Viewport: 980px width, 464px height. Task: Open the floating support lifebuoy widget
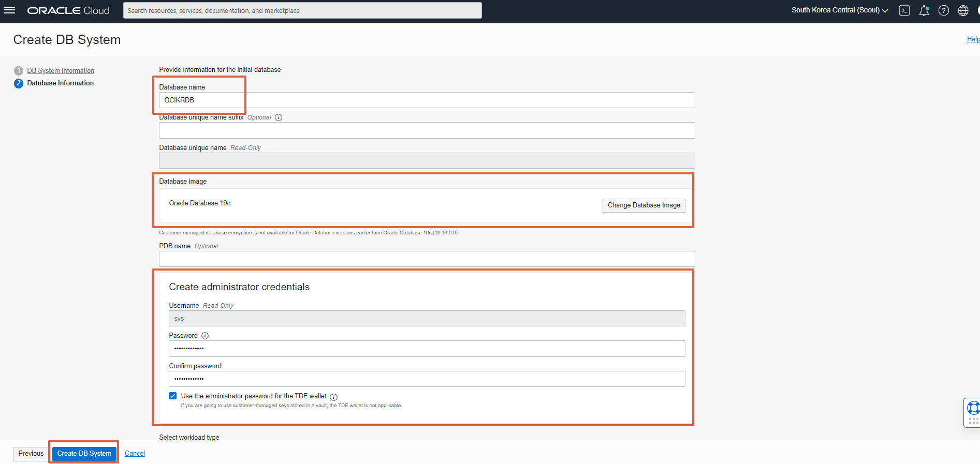pos(972,412)
